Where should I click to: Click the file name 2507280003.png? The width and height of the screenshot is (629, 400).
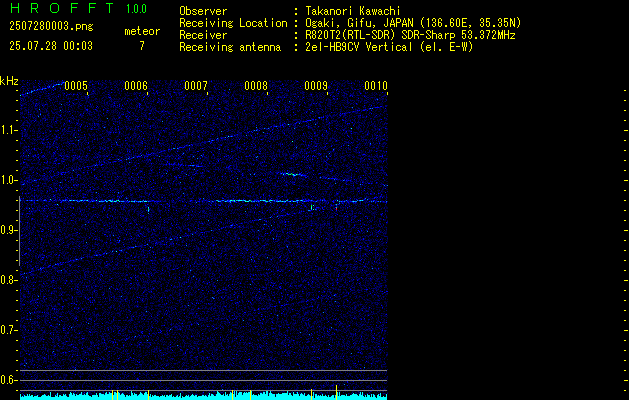(51, 26)
